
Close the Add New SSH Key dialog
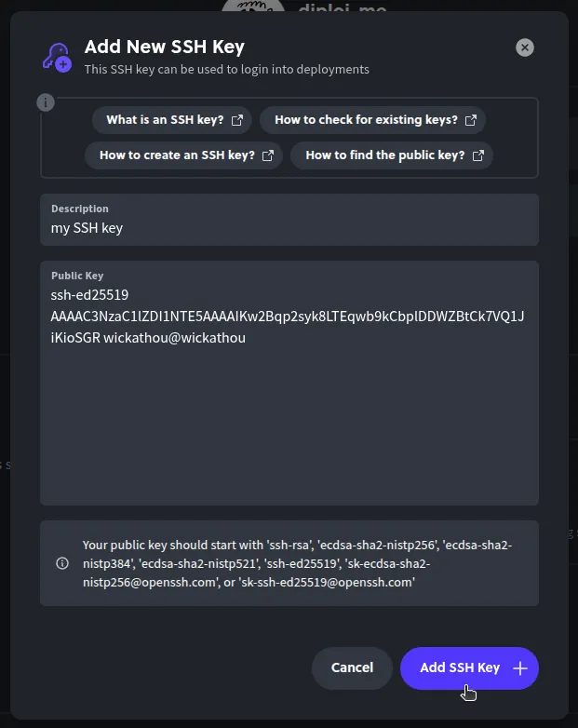[x=525, y=47]
